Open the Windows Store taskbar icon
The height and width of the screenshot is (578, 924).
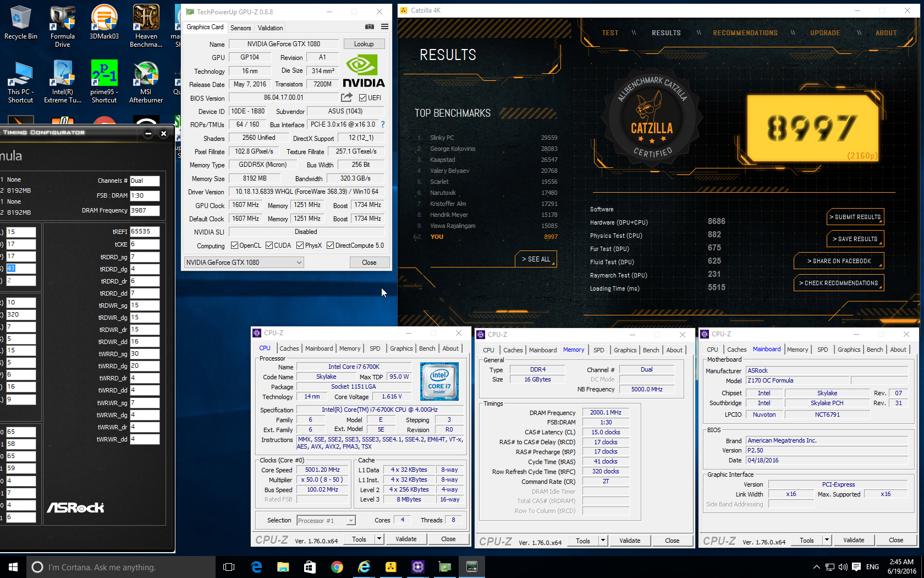[x=310, y=567]
